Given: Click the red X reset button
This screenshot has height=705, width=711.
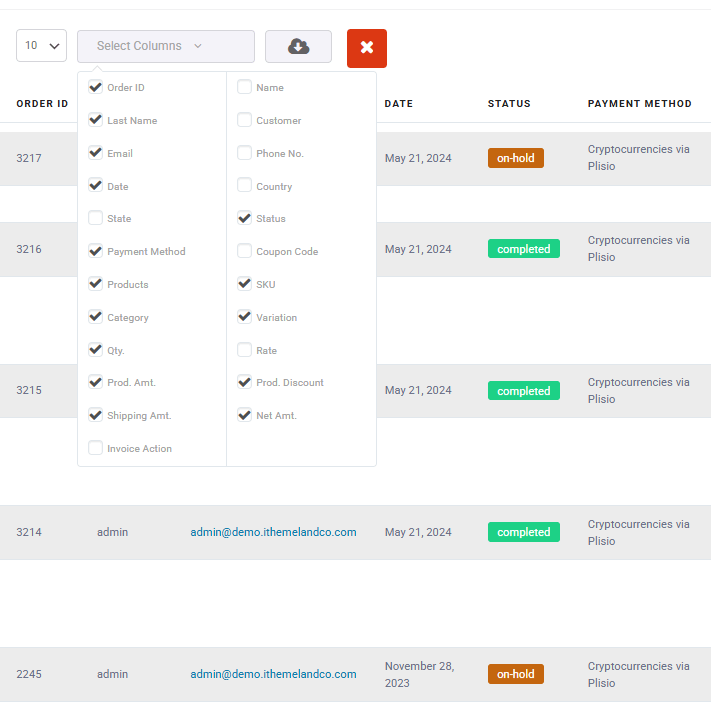Looking at the screenshot, I should (366, 48).
